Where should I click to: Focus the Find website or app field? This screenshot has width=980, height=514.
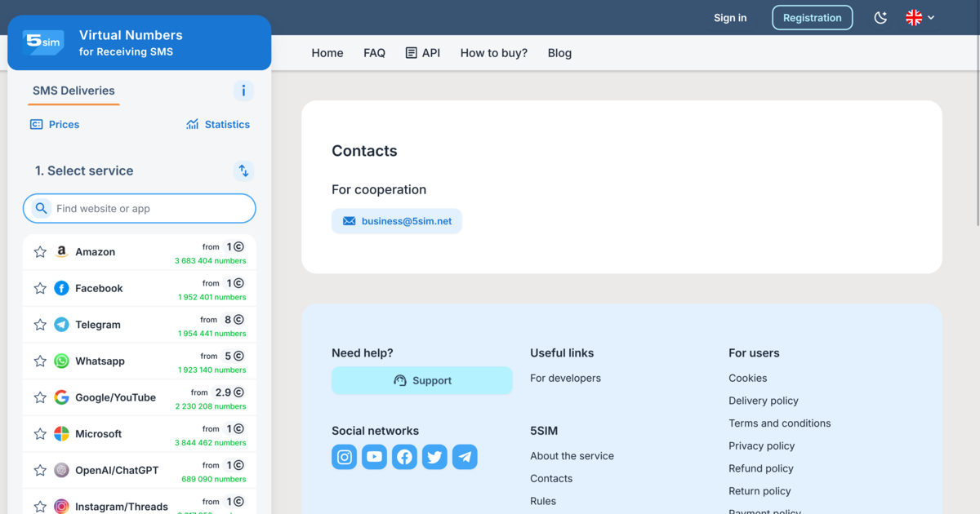(140, 209)
